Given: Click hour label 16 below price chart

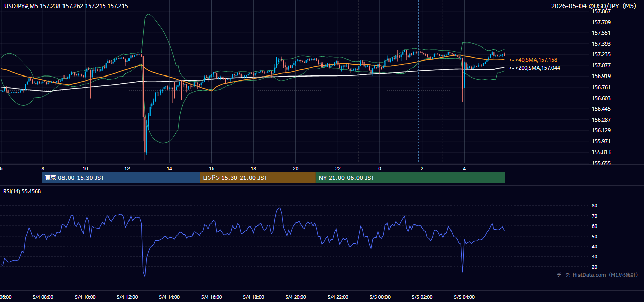Looking at the screenshot, I should point(212,168).
